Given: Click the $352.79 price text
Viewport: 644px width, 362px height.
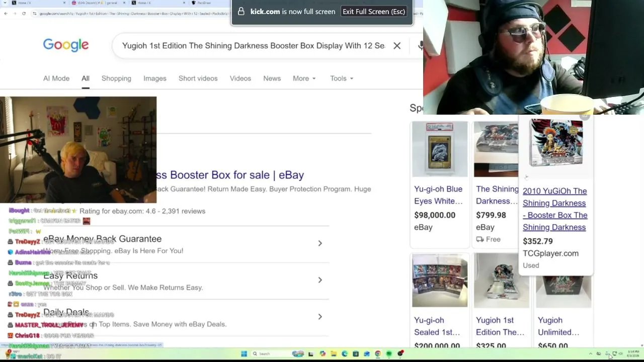Looking at the screenshot, I should [x=538, y=241].
